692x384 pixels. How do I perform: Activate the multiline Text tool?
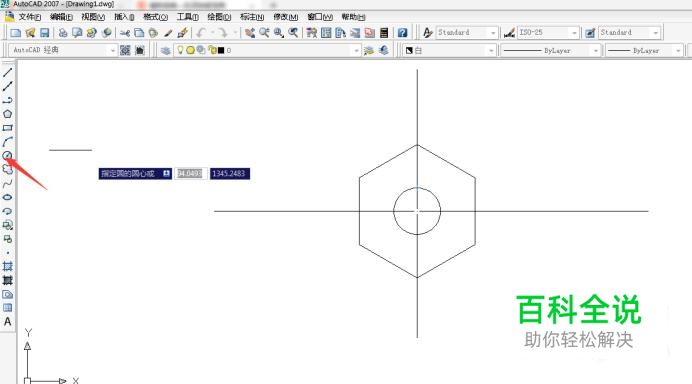point(8,322)
